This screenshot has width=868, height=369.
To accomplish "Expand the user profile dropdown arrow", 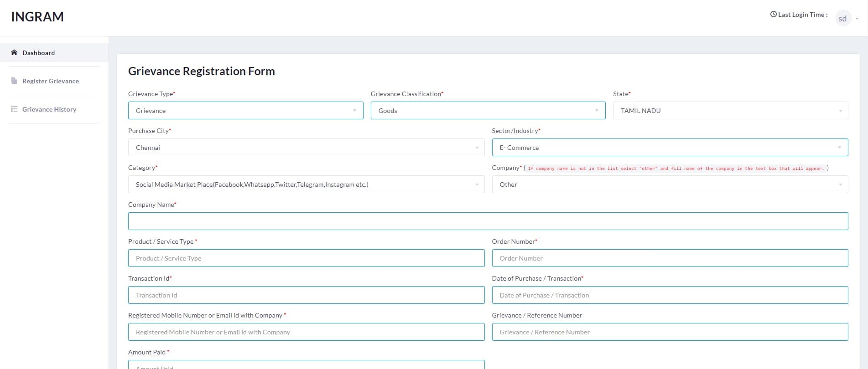I will point(857,19).
